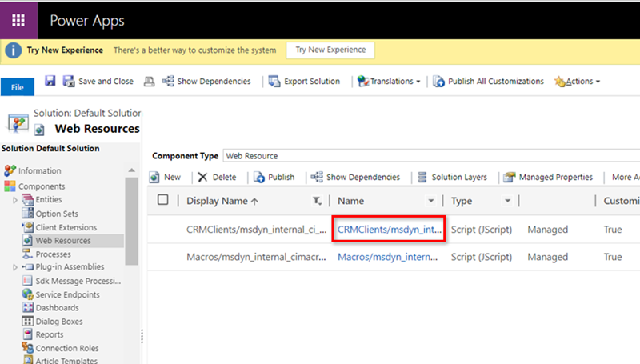The height and width of the screenshot is (364, 640).
Task: Click the Save disk icon
Action: pyautogui.click(x=50, y=81)
